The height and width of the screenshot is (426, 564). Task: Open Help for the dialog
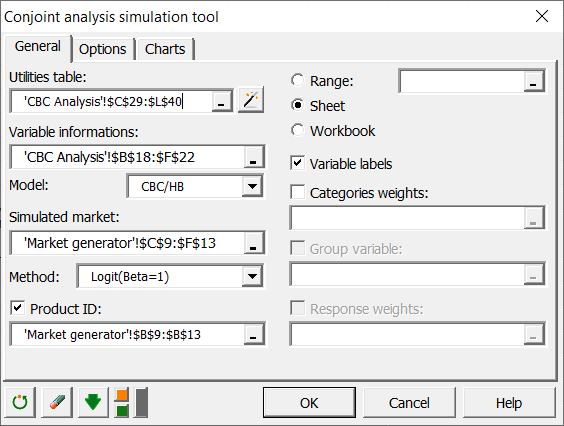[509, 403]
